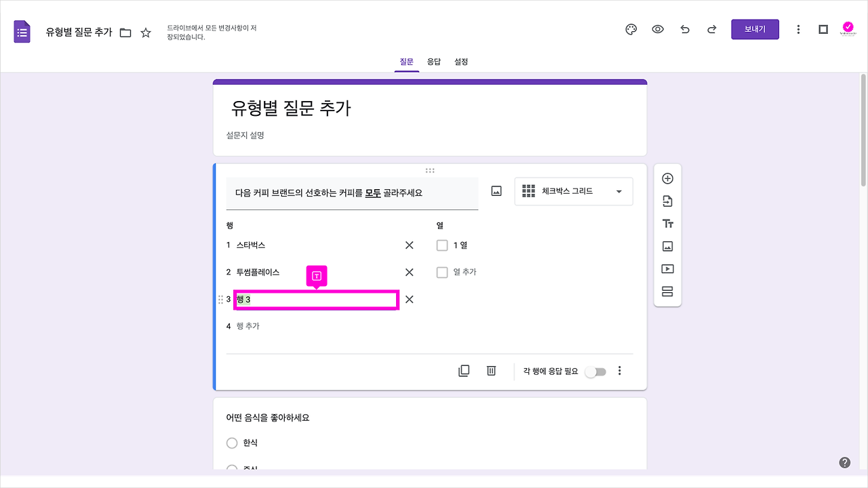Preview the form with the eye icon
868x488 pixels.
(658, 29)
